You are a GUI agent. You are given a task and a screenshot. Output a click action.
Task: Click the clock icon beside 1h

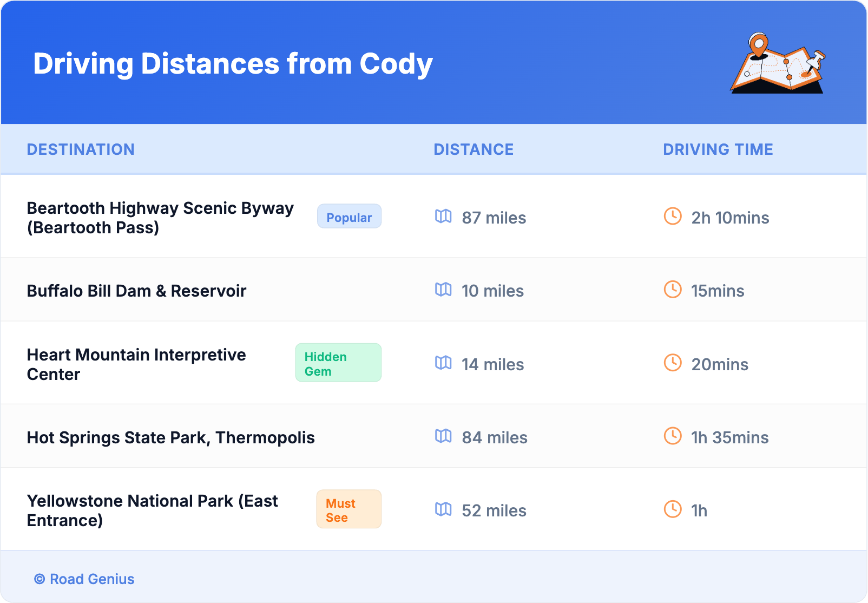tap(673, 509)
